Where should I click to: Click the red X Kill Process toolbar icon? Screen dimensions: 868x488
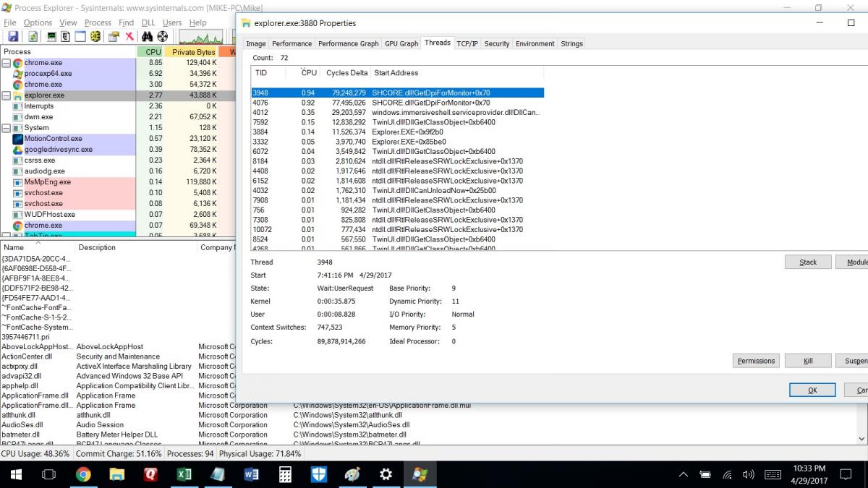point(129,36)
